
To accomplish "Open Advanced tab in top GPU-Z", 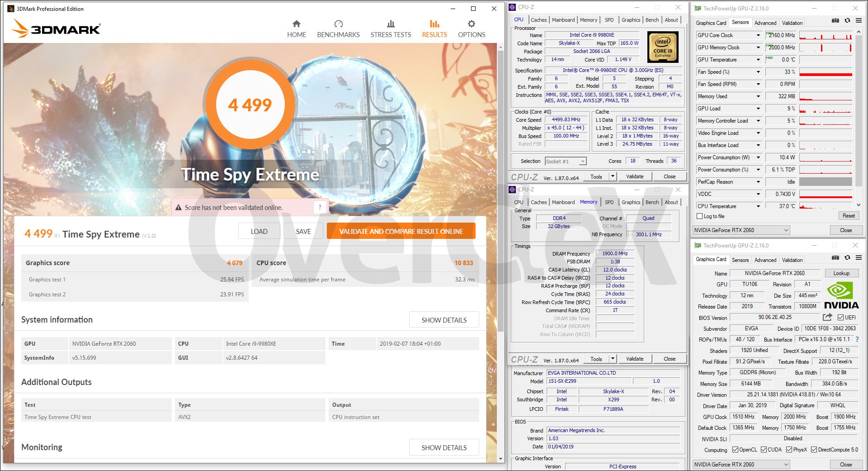I will pyautogui.click(x=765, y=23).
